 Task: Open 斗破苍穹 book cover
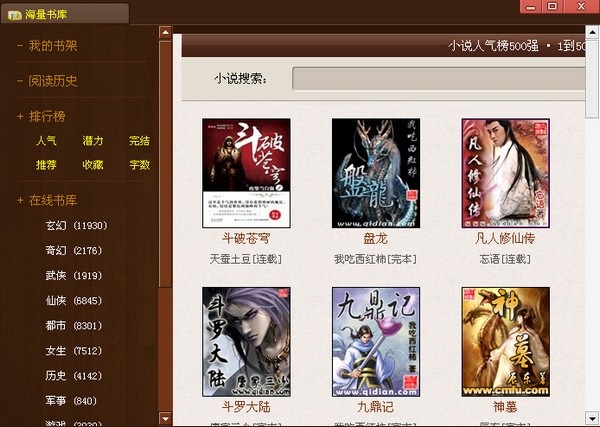click(x=246, y=173)
